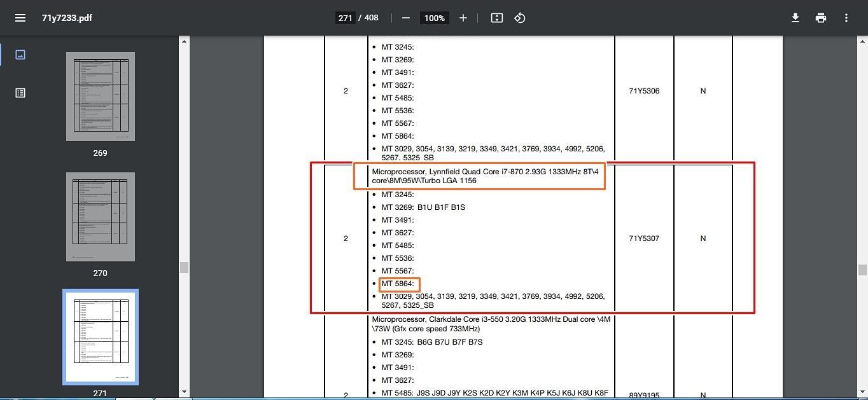
Task: Print the PDF document
Action: [x=821, y=18]
